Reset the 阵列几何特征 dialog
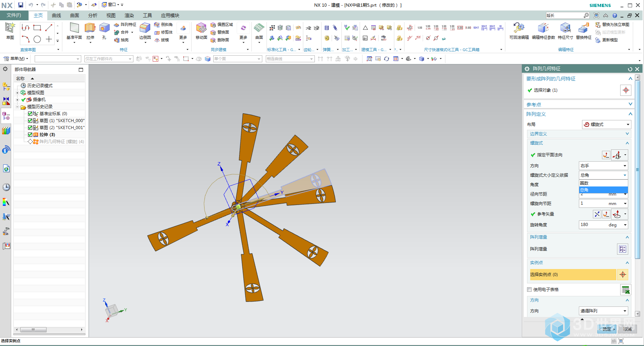The image size is (644, 346). tap(630, 69)
